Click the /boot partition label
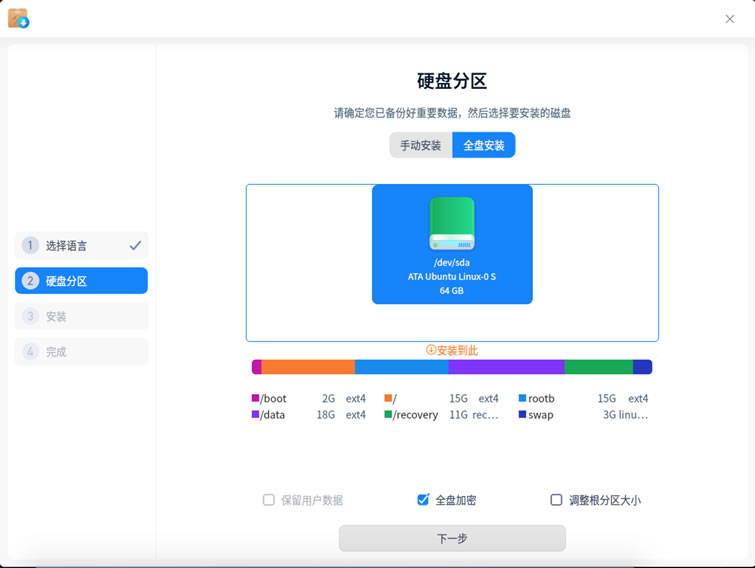The image size is (755, 568). (273, 399)
